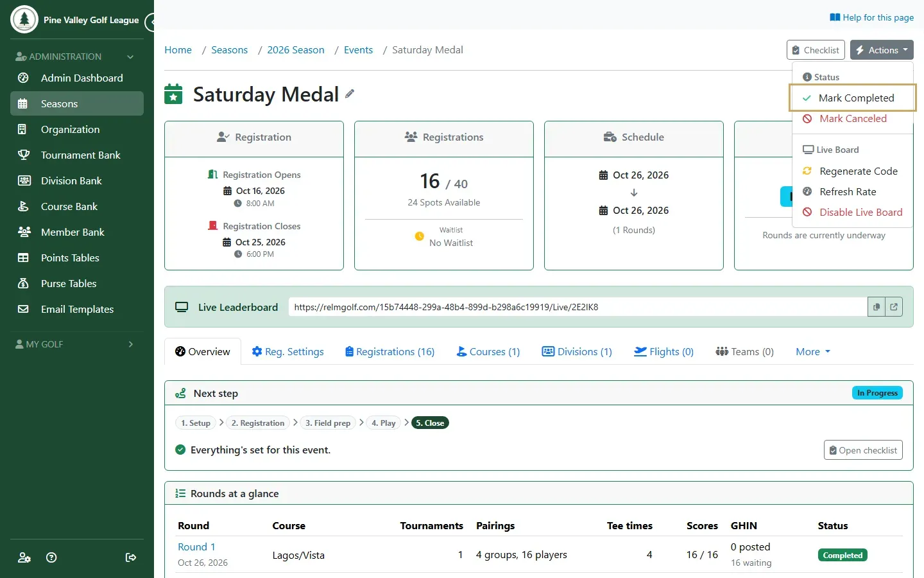Click the Events breadcrumb link
This screenshot has height=578, width=924.
[x=358, y=50]
